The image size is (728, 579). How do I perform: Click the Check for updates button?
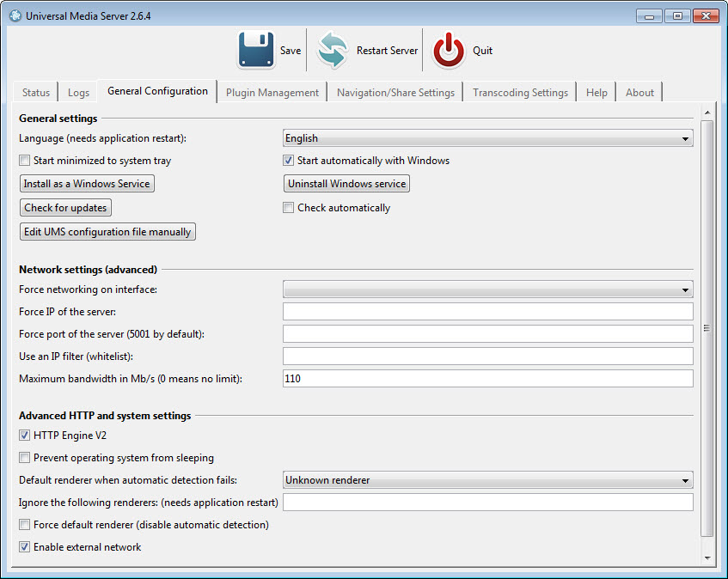(65, 208)
